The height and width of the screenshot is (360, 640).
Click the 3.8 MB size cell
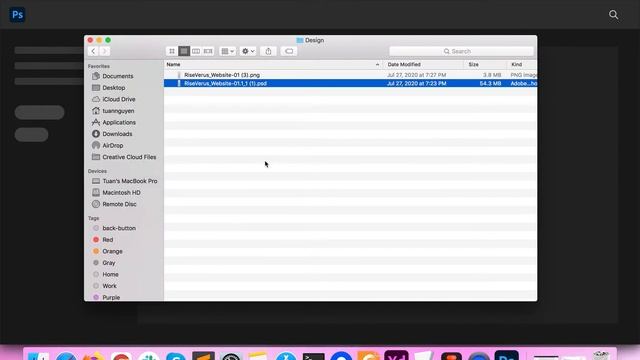coord(492,75)
